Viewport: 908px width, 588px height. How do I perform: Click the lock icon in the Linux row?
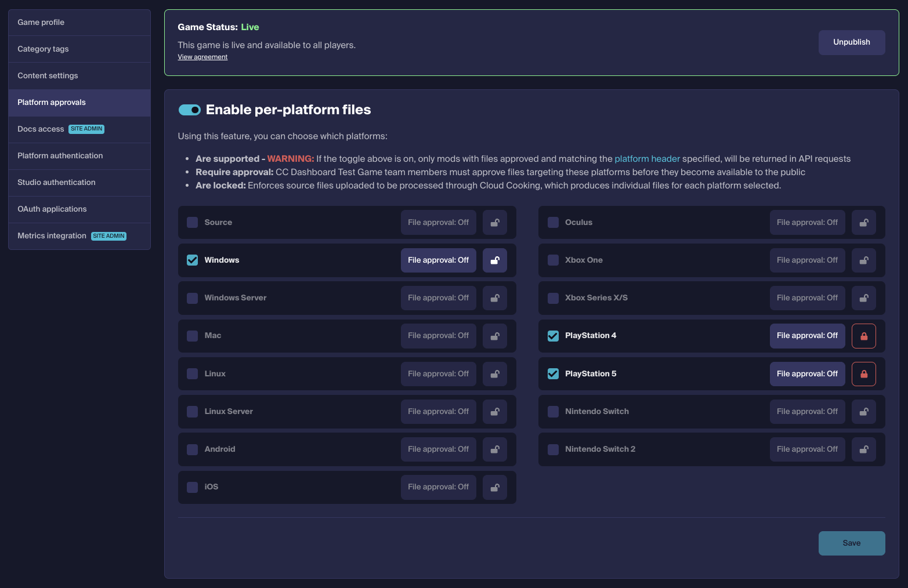(x=495, y=374)
